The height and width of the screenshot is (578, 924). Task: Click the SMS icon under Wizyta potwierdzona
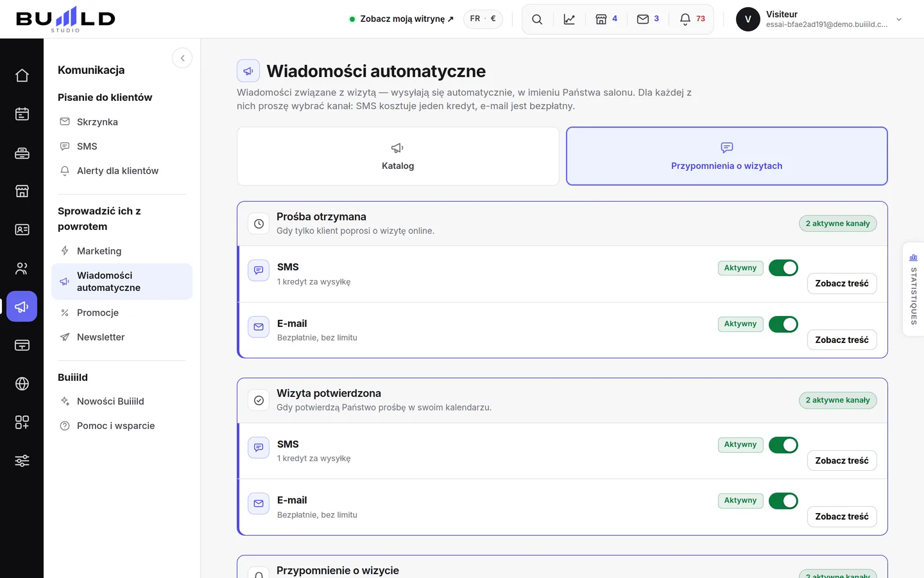pos(259,448)
